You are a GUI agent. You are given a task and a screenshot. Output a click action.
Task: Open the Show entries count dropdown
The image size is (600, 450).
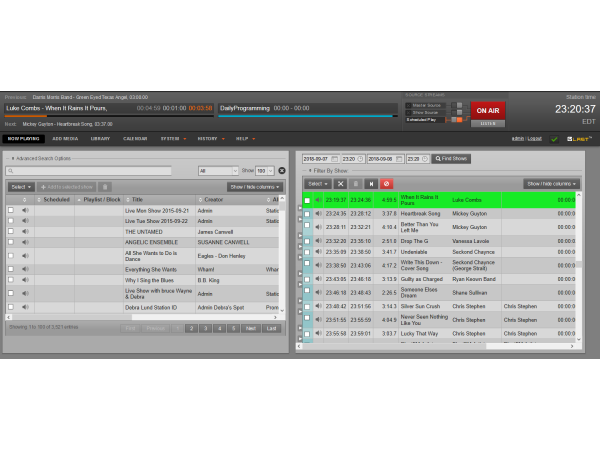coord(265,171)
